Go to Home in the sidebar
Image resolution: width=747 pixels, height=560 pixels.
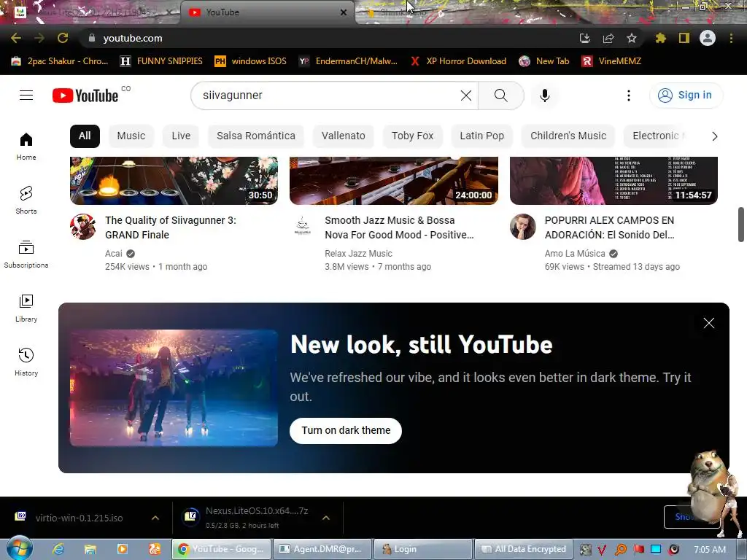point(26,146)
